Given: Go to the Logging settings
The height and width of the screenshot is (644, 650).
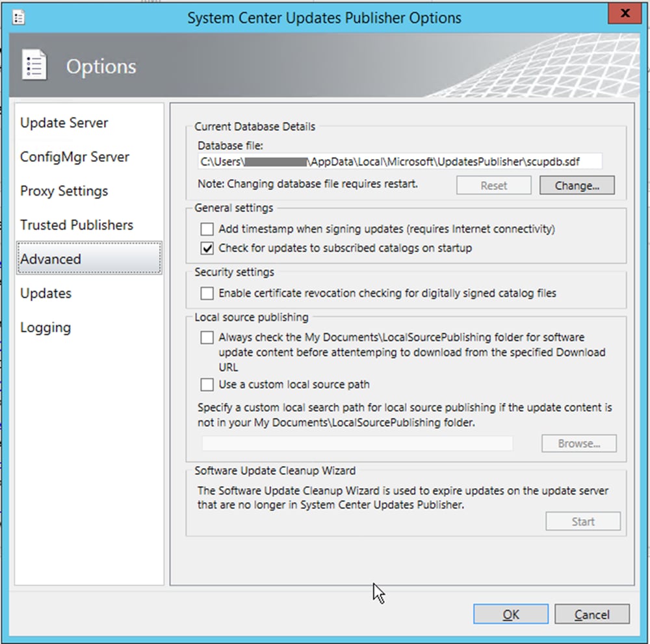Looking at the screenshot, I should (x=45, y=328).
